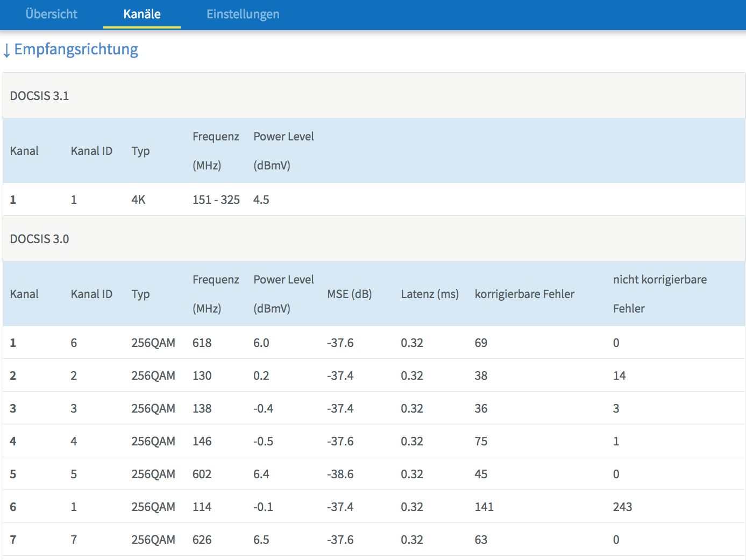Click correctable errors value 75
This screenshot has height=560, width=746.
pyautogui.click(x=481, y=441)
